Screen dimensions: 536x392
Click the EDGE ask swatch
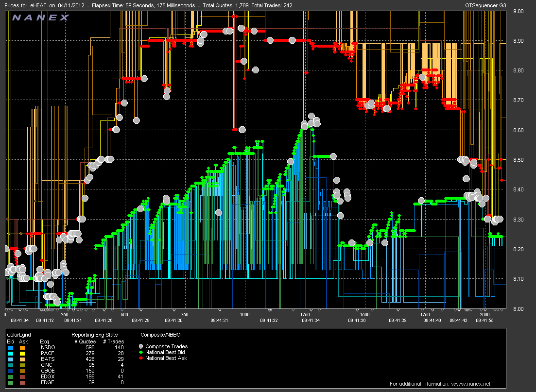22,382
